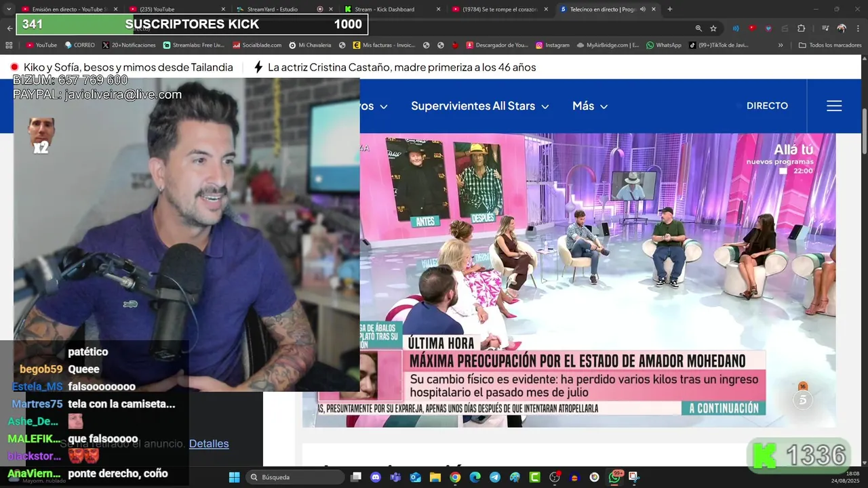Open WhatsApp with 99+ badge in taskbar

tap(614, 477)
